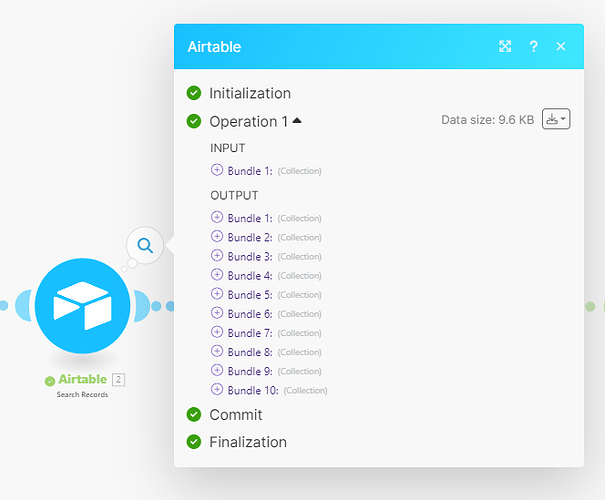
Task: Click the Data size: 9.6 KB text
Action: [488, 120]
